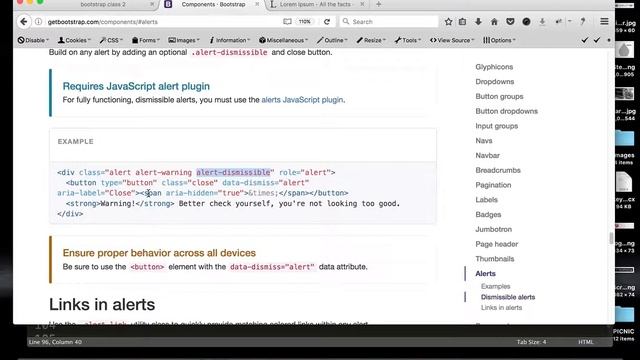The width and height of the screenshot is (640, 360).
Task: Open Dismissible alerts sub-link
Action: pyautogui.click(x=508, y=297)
